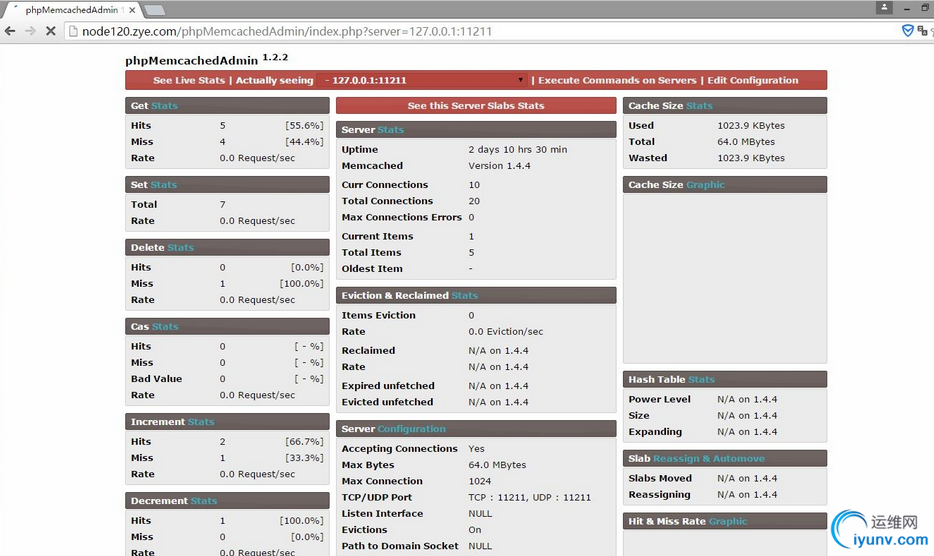Click the Memcached Version 1.4.4 value
The width and height of the screenshot is (934, 556).
(499, 166)
